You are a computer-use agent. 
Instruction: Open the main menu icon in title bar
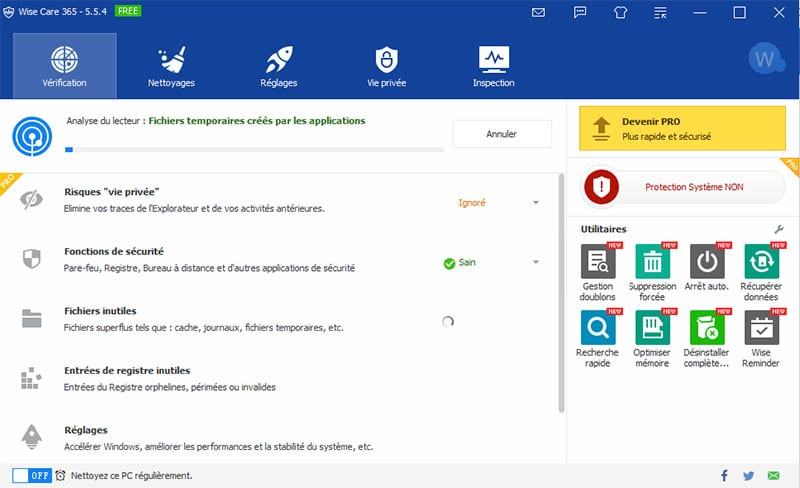click(x=660, y=13)
